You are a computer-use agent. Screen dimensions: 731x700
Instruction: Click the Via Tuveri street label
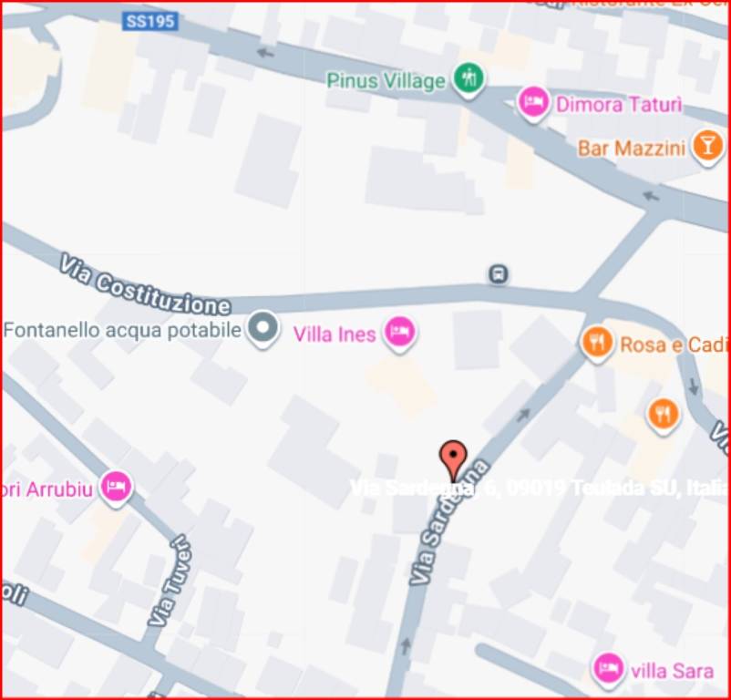tap(170, 581)
